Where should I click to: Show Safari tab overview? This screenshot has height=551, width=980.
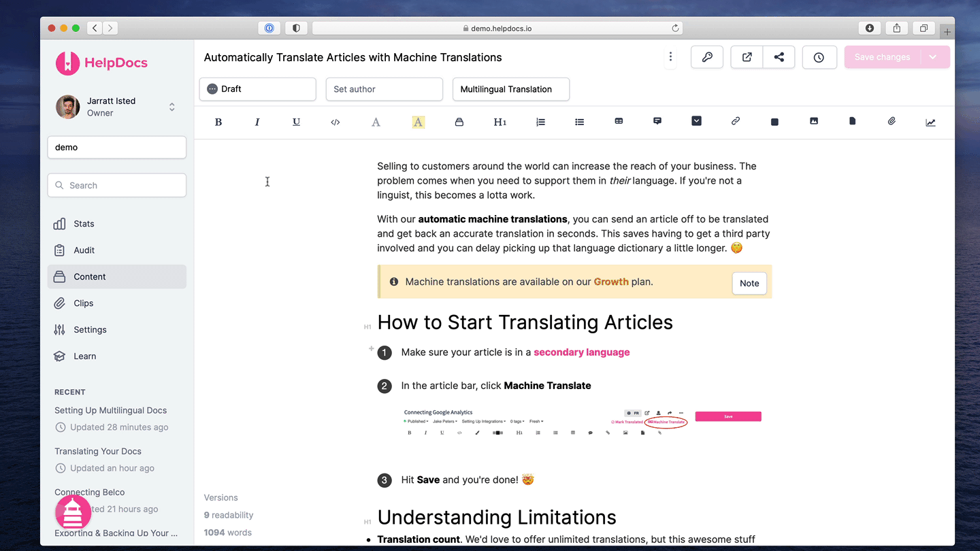[x=924, y=28]
